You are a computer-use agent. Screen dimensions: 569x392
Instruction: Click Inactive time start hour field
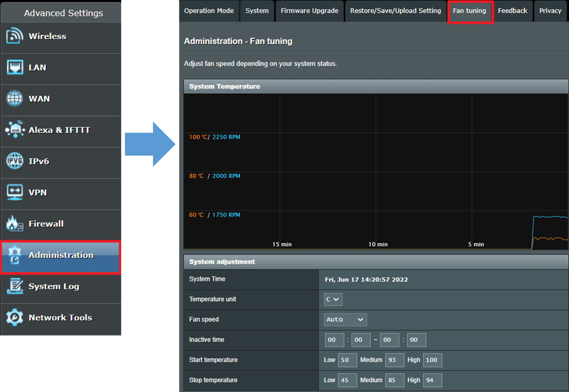point(334,340)
